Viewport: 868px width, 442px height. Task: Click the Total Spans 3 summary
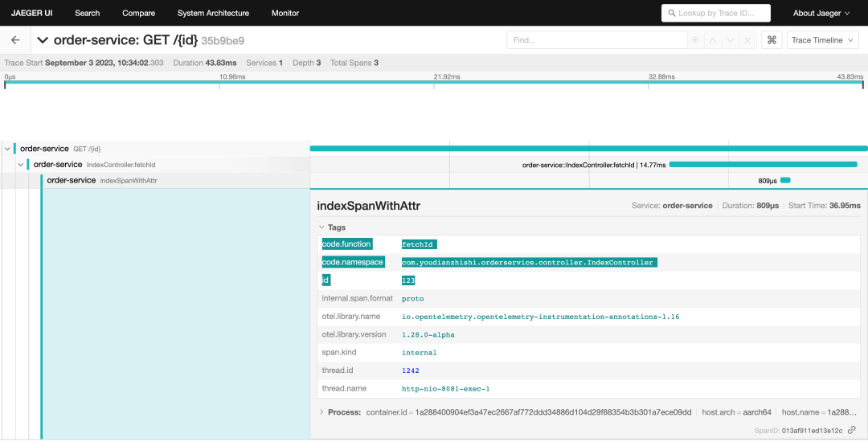pos(354,63)
